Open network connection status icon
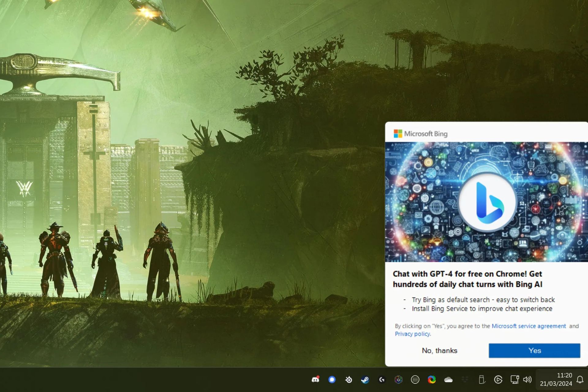 coord(514,380)
